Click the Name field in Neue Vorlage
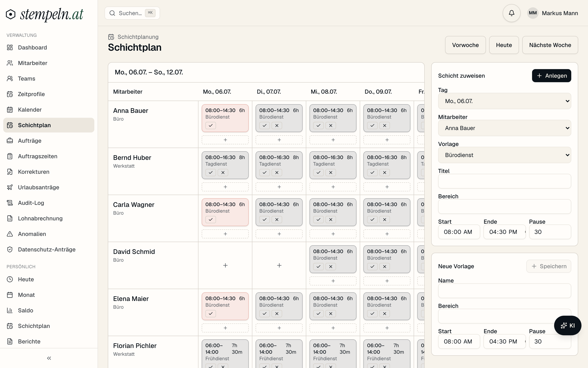 504,291
